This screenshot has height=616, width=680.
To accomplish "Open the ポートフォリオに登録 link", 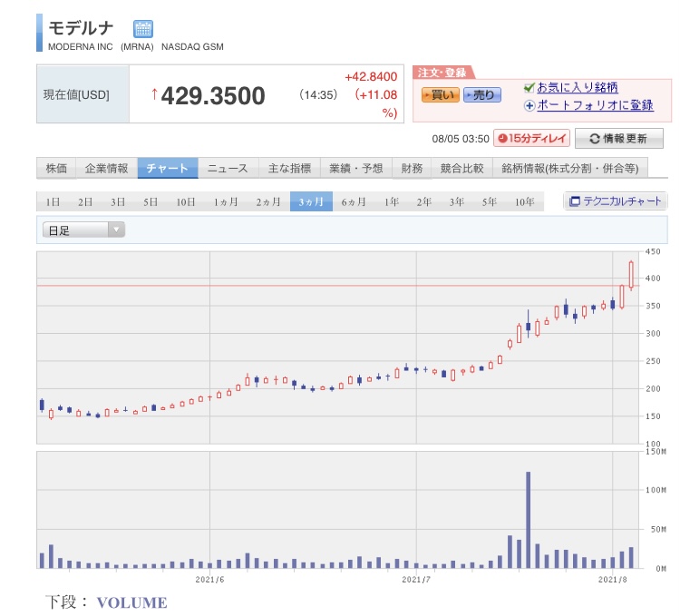I will (595, 105).
